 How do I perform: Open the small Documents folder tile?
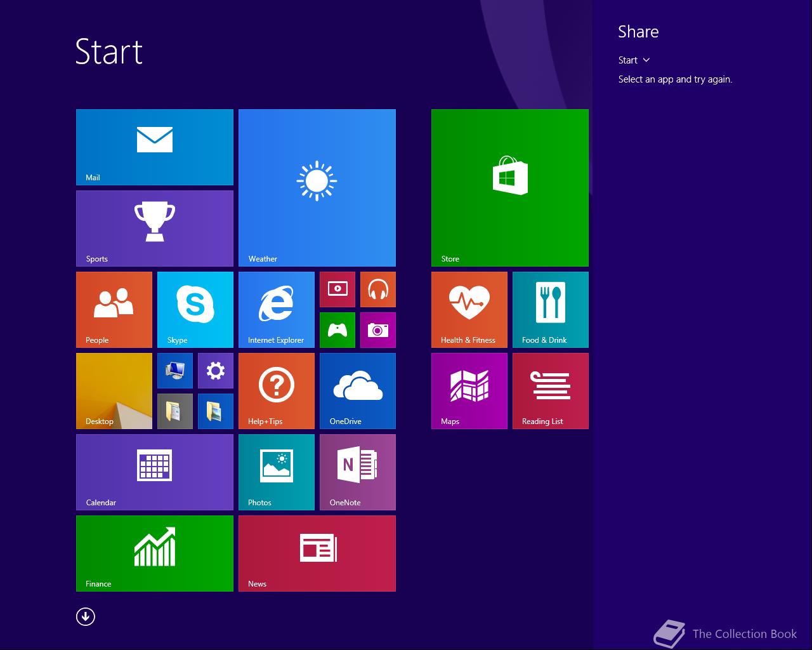175,411
